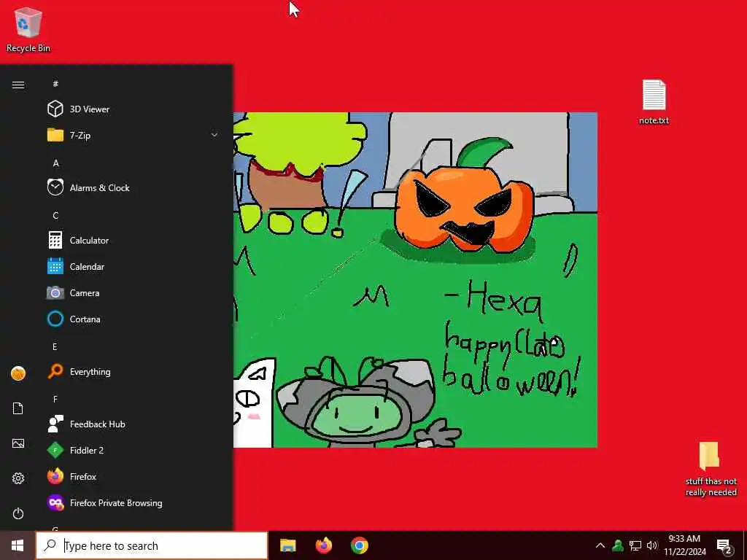747x560 pixels.
Task: Click the green user tray icon
Action: click(618, 545)
